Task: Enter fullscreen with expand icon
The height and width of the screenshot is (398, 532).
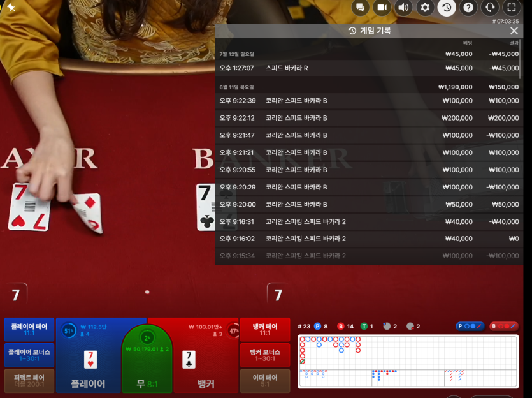Action: click(512, 8)
